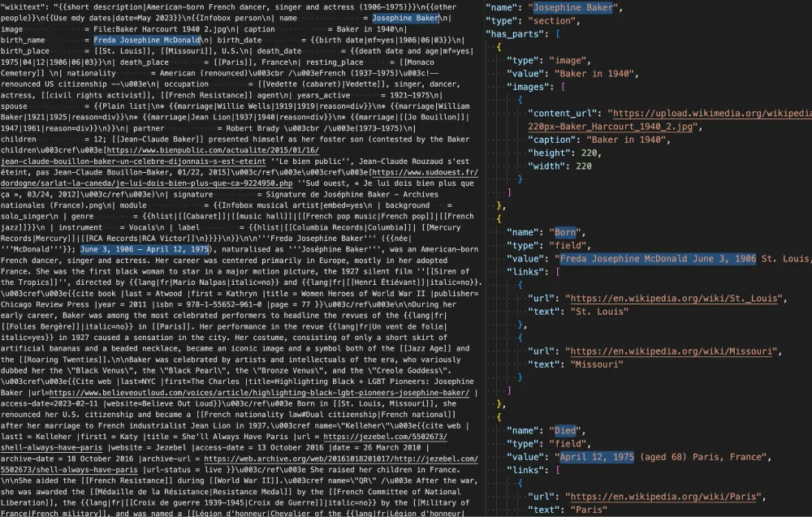The height and width of the screenshot is (517, 812).
Task: Click highlighted 'April 12, 1975' in the Died value
Action: click(597, 457)
